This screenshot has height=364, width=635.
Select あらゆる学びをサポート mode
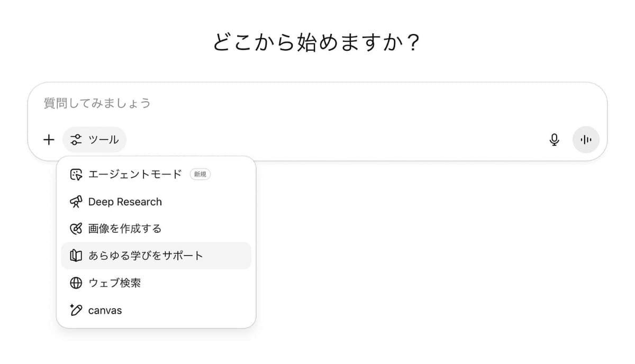146,256
